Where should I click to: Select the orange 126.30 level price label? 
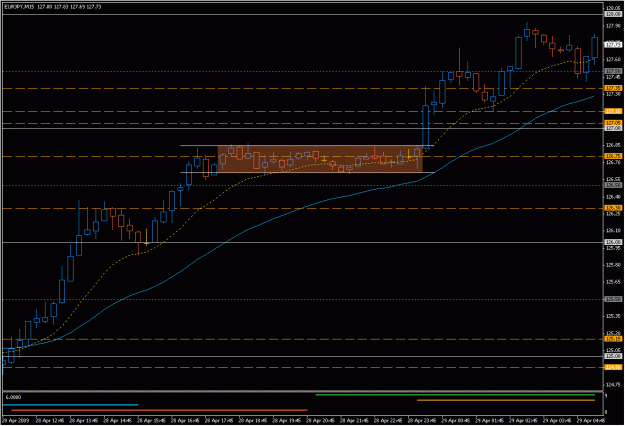[x=613, y=208]
